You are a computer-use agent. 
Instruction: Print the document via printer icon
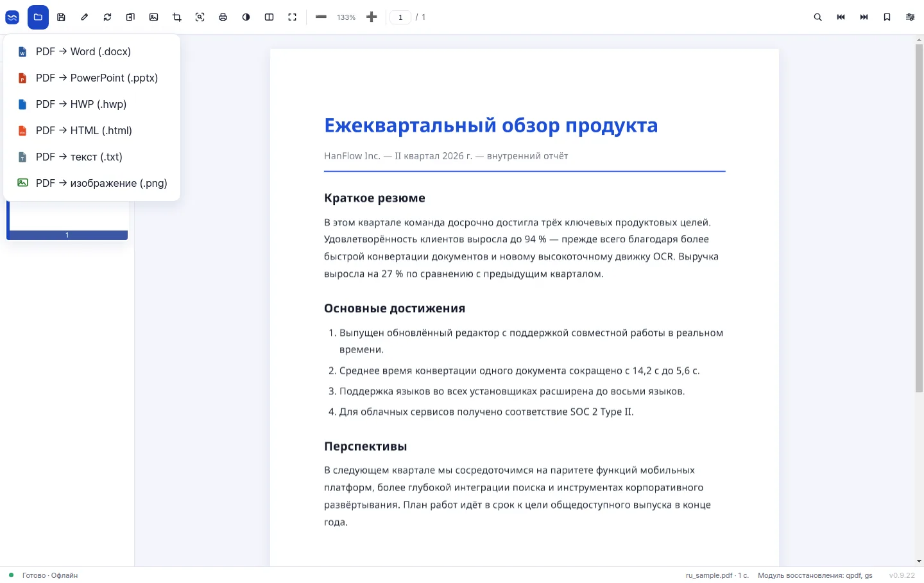click(x=223, y=17)
